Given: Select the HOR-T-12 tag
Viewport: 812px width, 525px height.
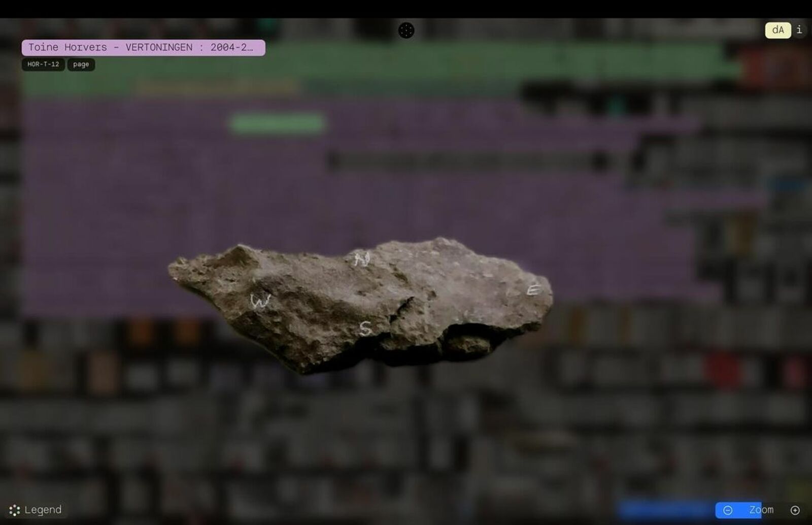Looking at the screenshot, I should tap(43, 64).
